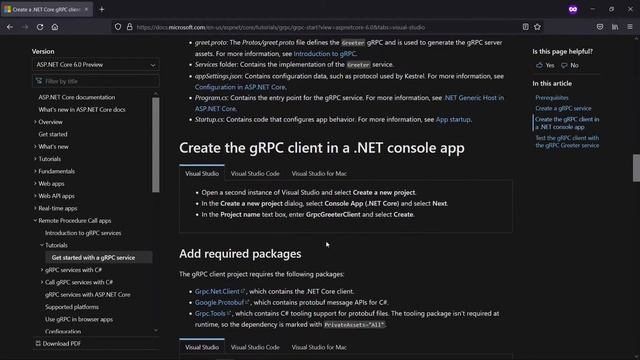Open the Grpc.Net.Client package link
640x360 pixels.
pyautogui.click(x=219, y=291)
